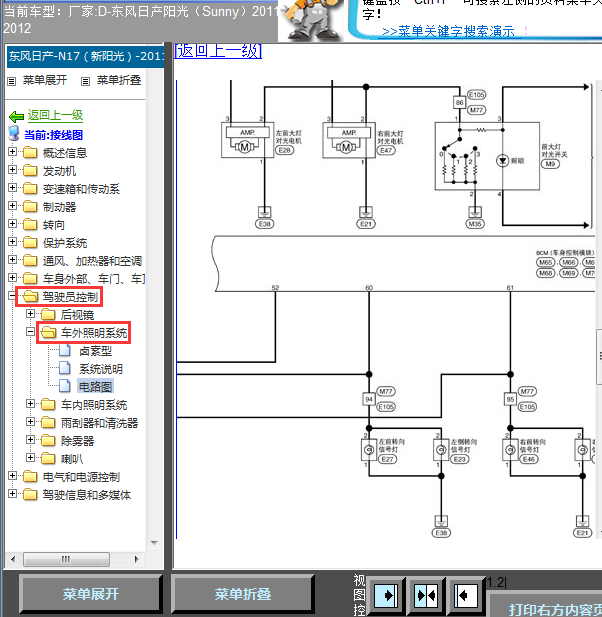Screen dimensions: 602x617
Task: Select the 车身外部、车门 tree item
Action: (x=94, y=279)
